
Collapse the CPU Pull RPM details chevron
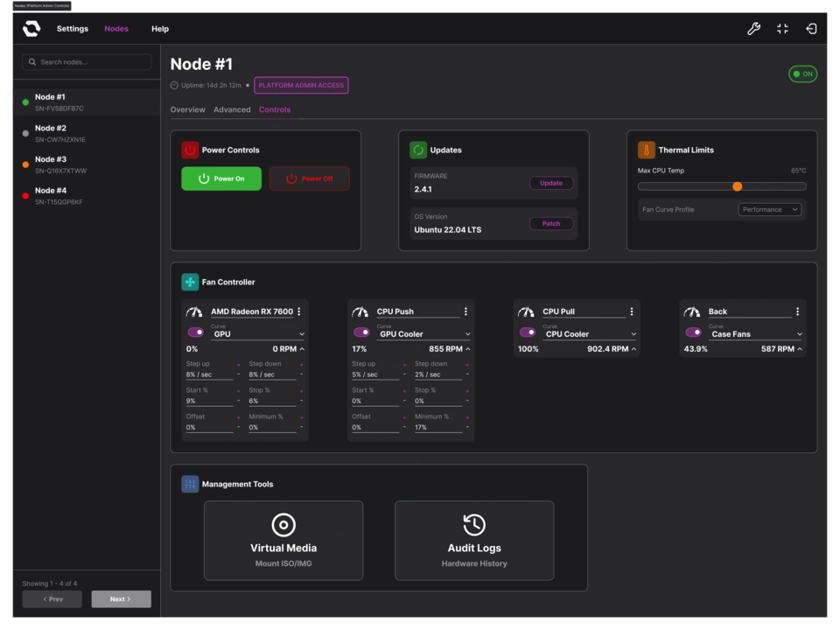point(633,348)
